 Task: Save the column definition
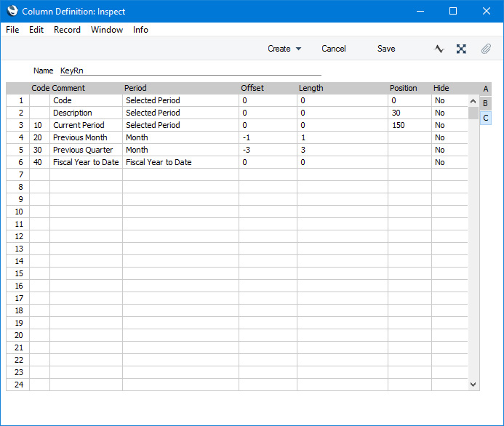[x=386, y=49]
